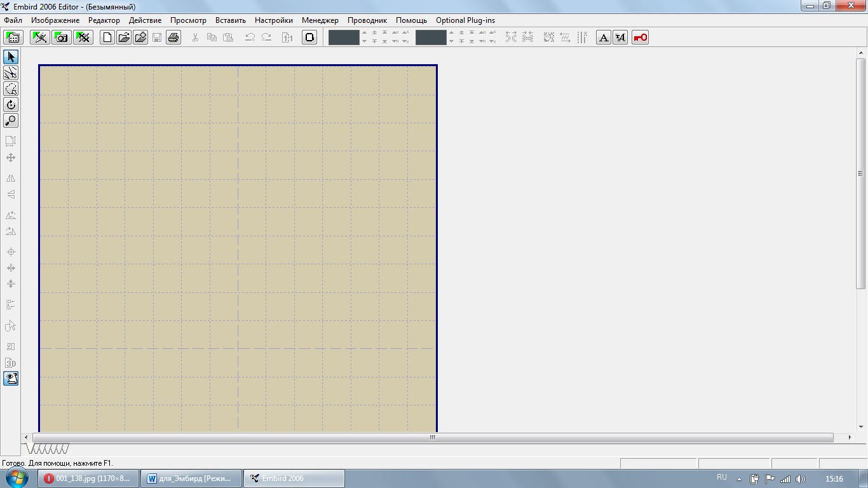Open the Insert text 'A' tool
Viewport: 868px width, 488px height.
click(x=604, y=37)
